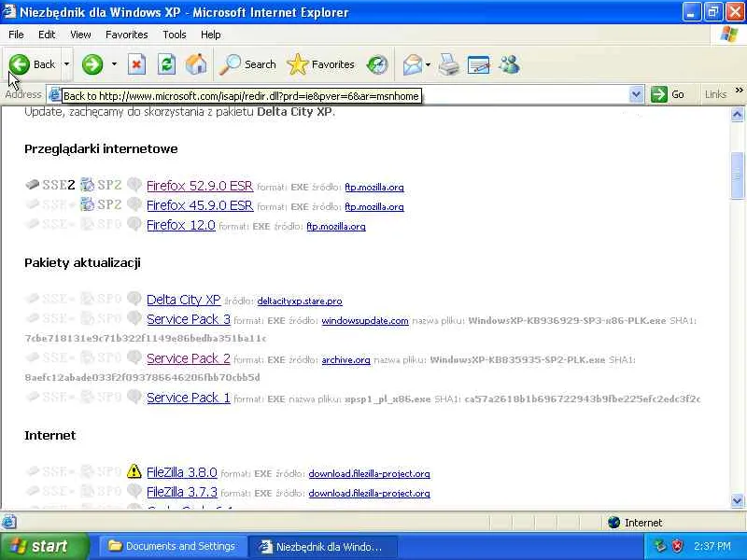Print the page with the printer icon
The height and width of the screenshot is (560, 747).
[x=448, y=64]
